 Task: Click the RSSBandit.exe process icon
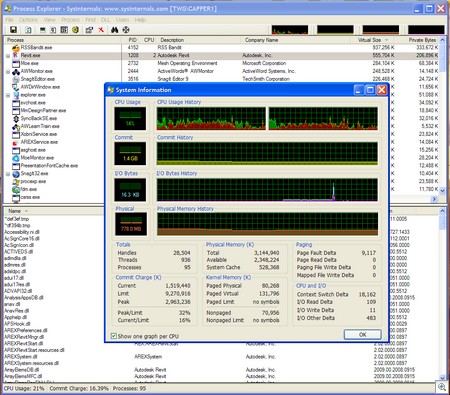point(16,48)
